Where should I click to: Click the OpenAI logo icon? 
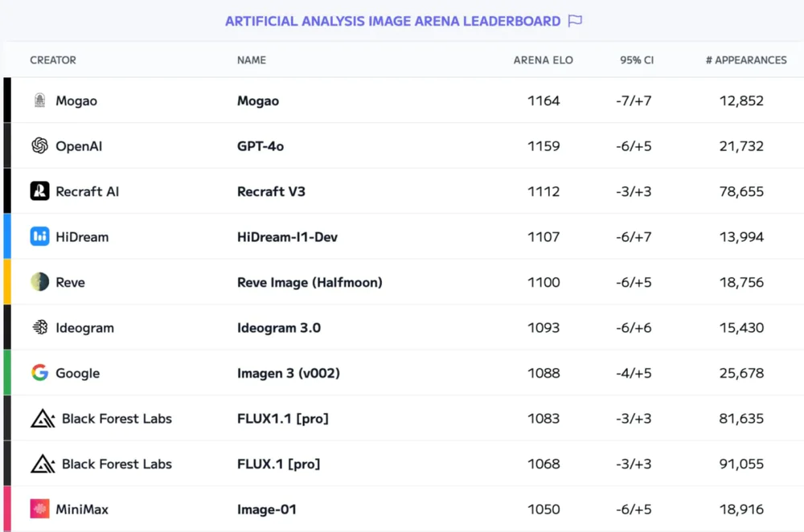click(x=39, y=145)
